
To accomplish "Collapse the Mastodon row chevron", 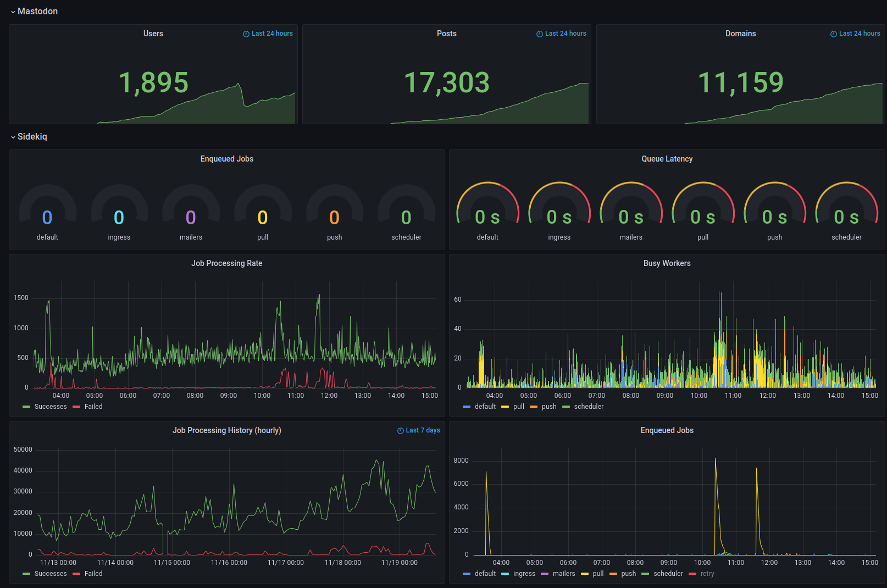I will 13,12.
